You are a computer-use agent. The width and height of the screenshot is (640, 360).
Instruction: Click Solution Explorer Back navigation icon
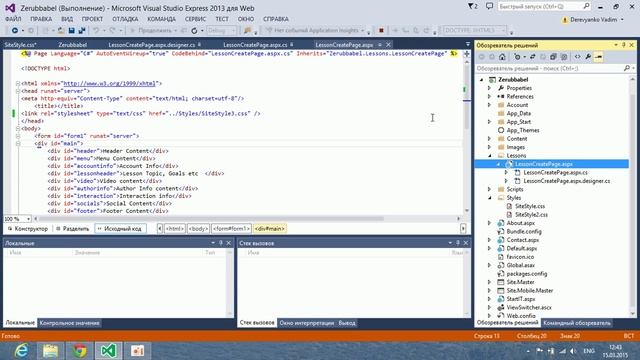pos(482,57)
